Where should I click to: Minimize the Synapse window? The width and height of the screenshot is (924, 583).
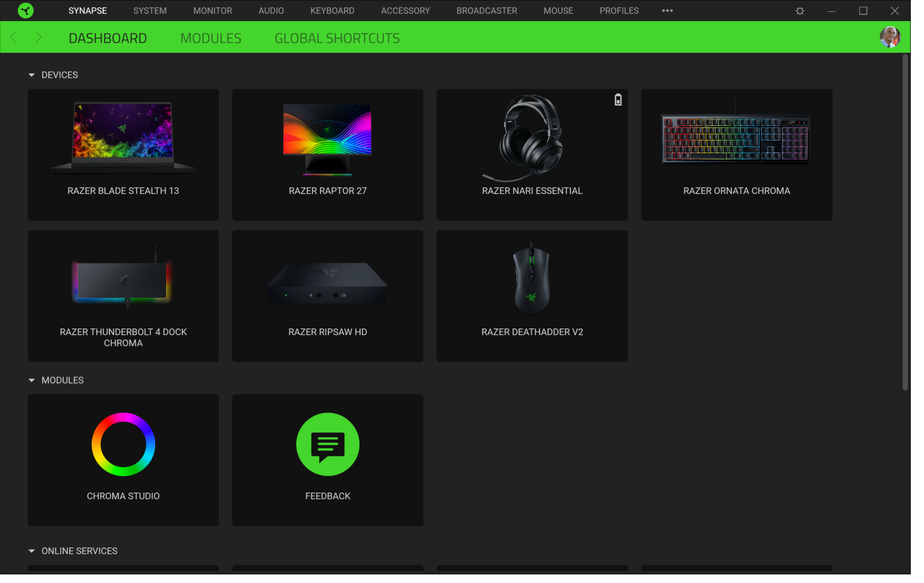(x=832, y=11)
